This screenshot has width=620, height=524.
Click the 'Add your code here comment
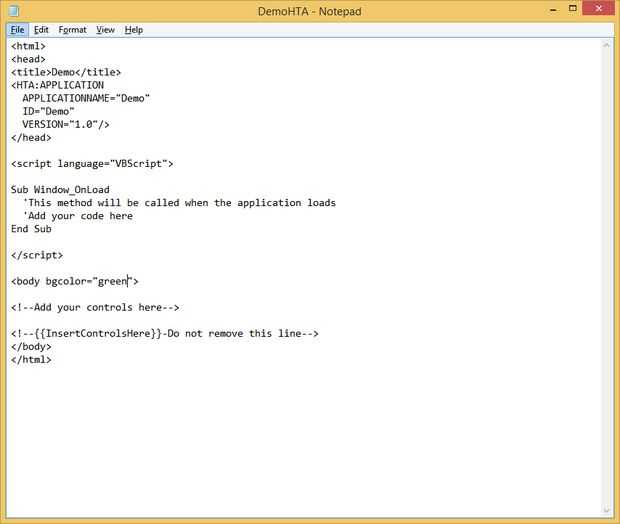coord(78,216)
